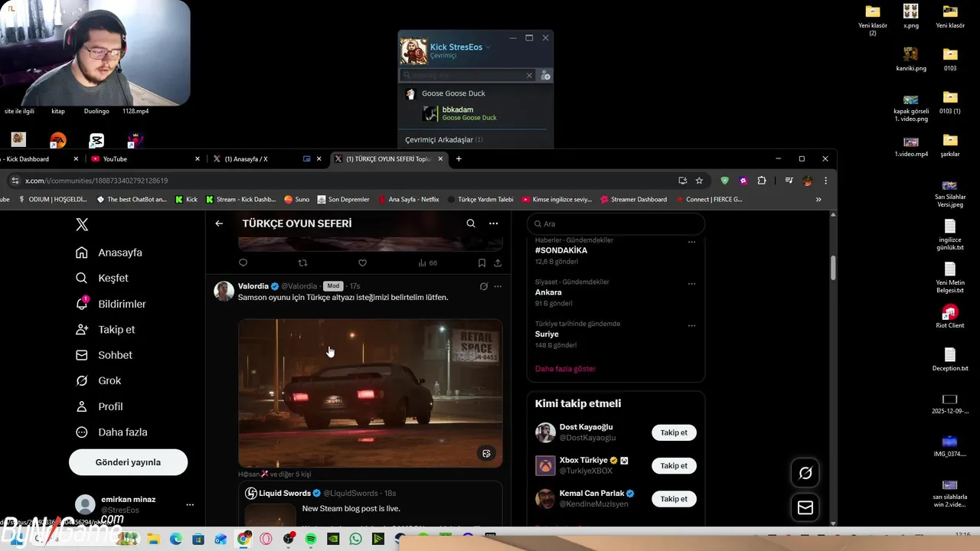The image size is (980, 551).
Task: Follow Dost Kayaoğlu with Takip et
Action: pos(674,432)
